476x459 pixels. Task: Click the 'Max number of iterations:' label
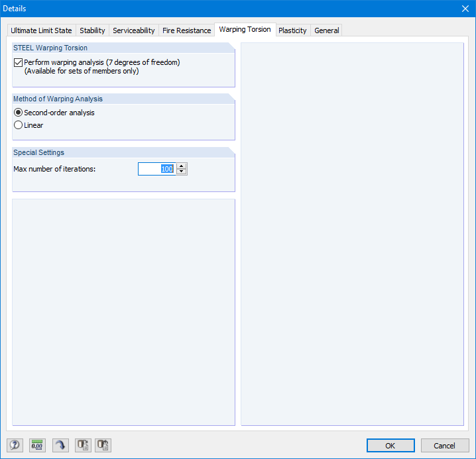[54, 169]
